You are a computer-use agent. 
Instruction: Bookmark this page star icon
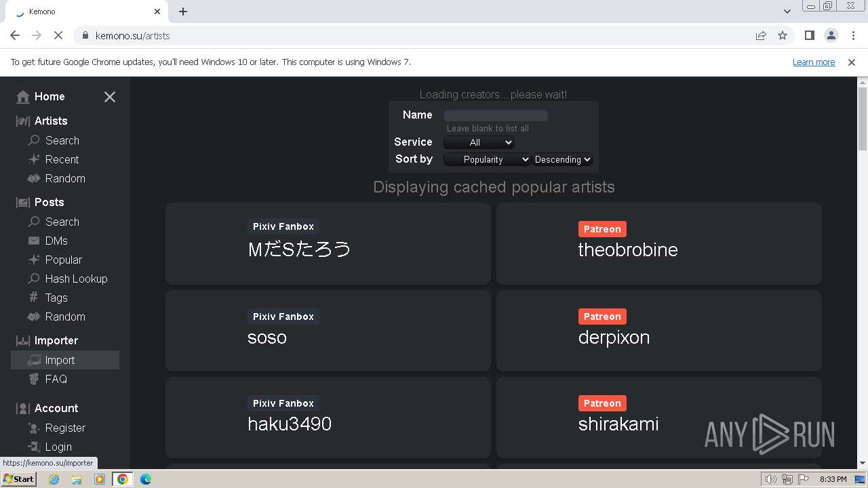click(783, 35)
